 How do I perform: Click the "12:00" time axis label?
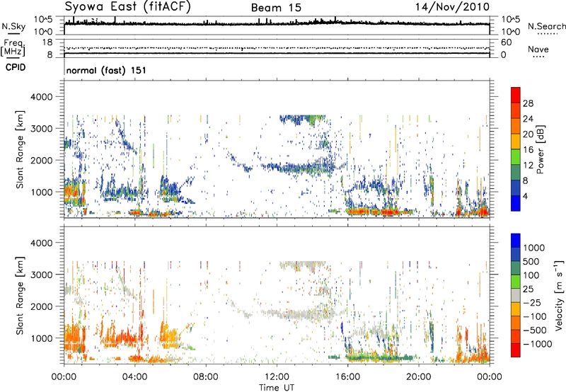(277, 377)
